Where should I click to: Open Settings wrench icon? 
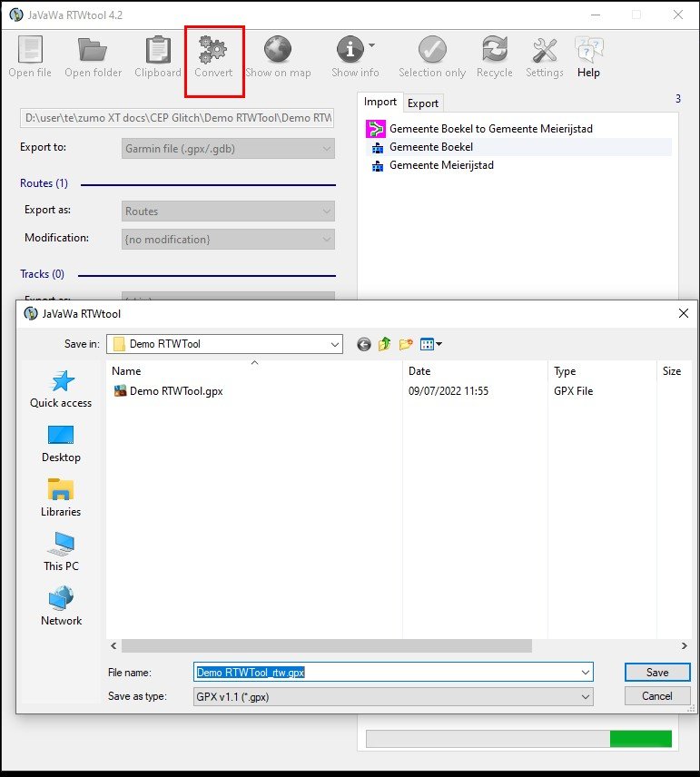click(x=545, y=50)
